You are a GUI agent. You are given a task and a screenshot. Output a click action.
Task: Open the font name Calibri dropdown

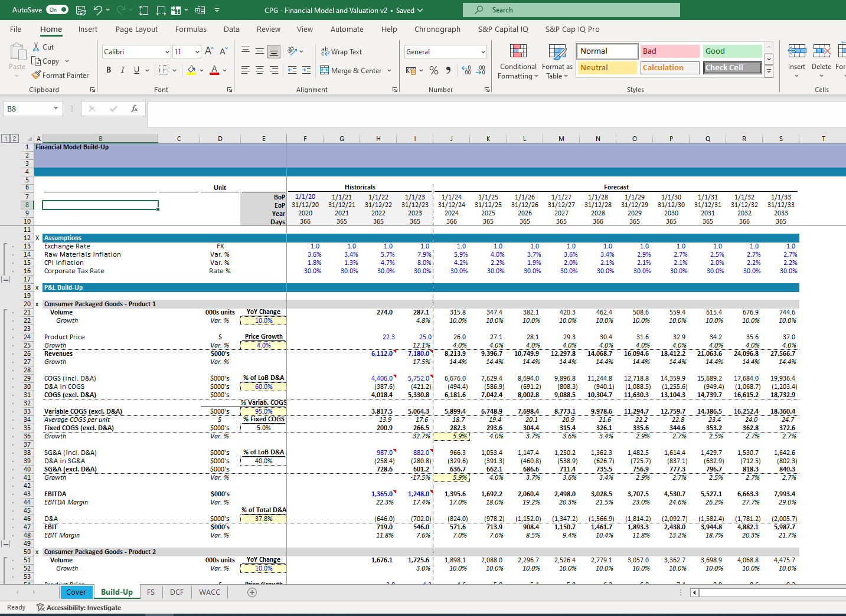[167, 52]
